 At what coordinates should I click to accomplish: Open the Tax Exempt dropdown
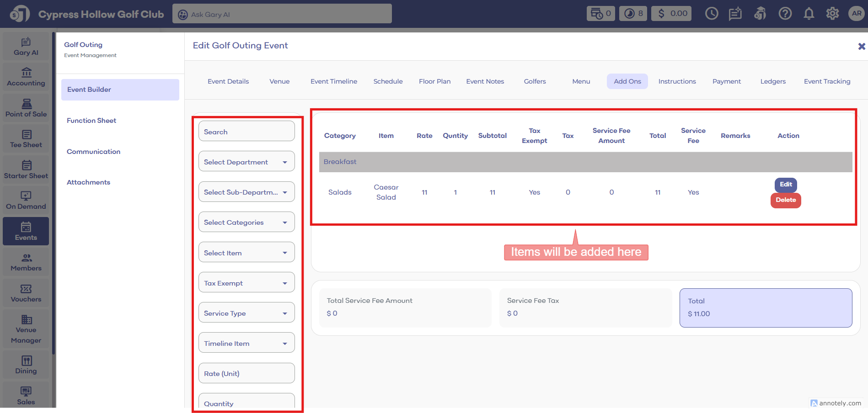246,283
